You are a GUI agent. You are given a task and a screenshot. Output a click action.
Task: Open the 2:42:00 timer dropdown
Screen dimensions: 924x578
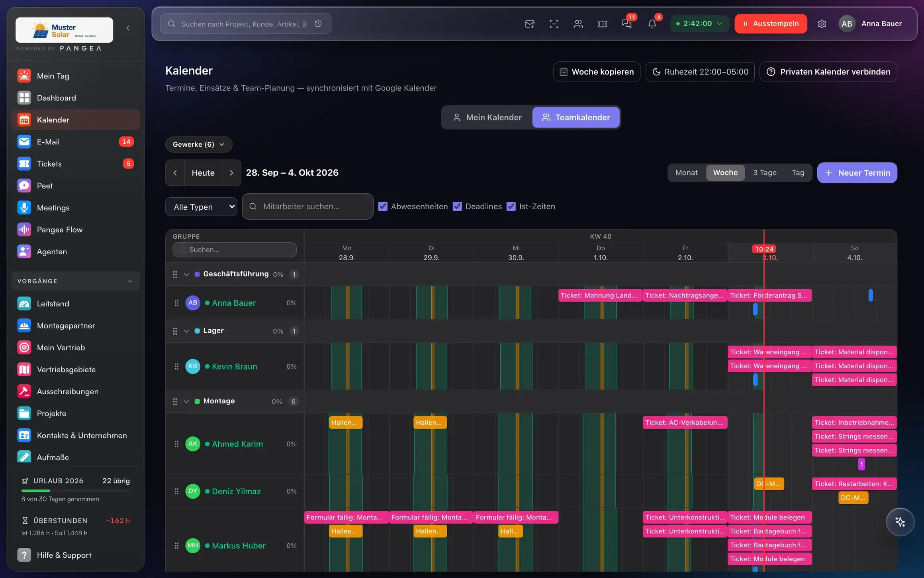pos(699,24)
